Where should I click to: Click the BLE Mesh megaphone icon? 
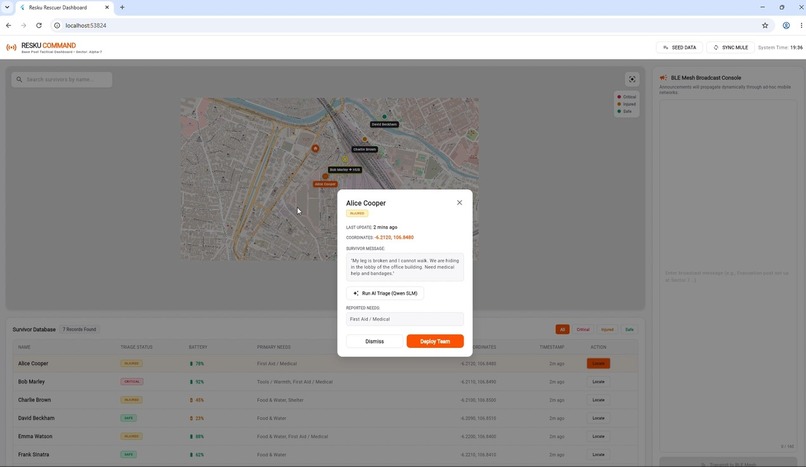pyautogui.click(x=664, y=78)
